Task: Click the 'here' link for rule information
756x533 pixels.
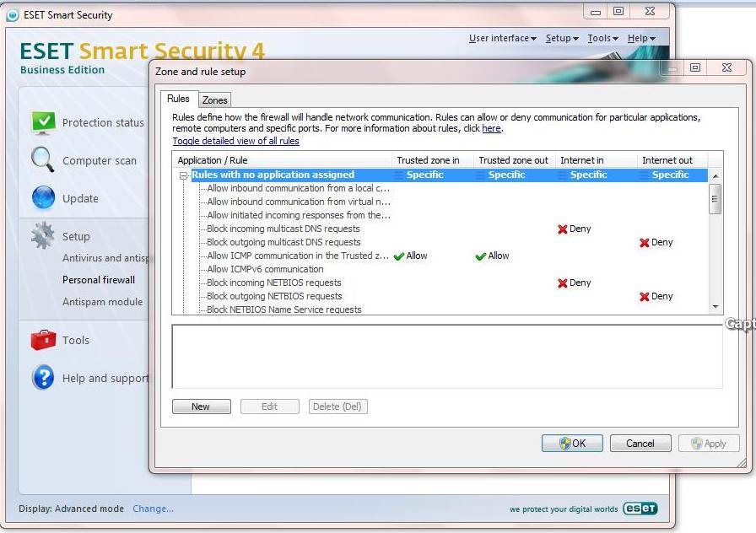Action: point(491,128)
